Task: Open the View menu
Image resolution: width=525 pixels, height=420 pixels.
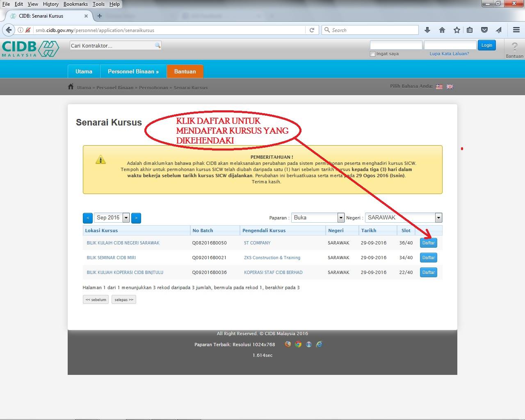Action: coord(33,4)
